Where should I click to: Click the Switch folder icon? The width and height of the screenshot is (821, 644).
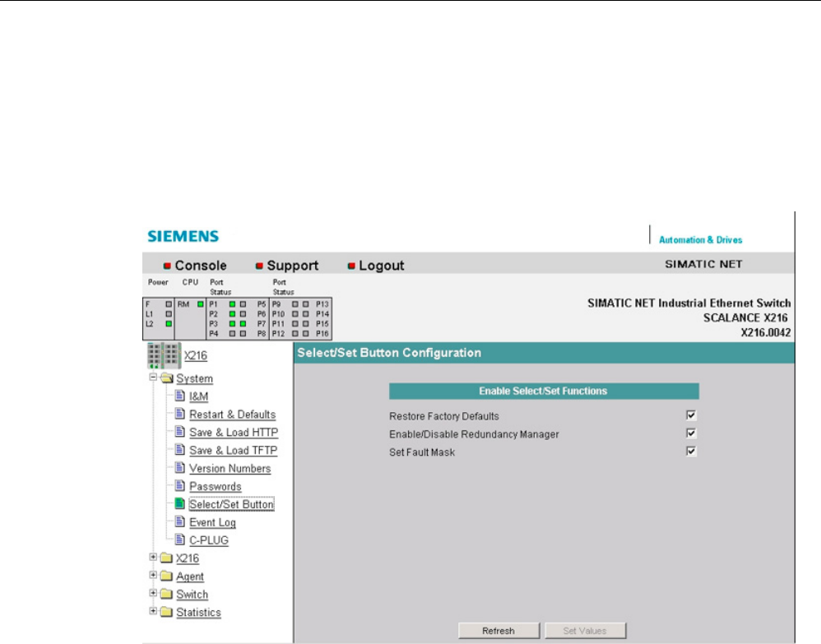(166, 595)
